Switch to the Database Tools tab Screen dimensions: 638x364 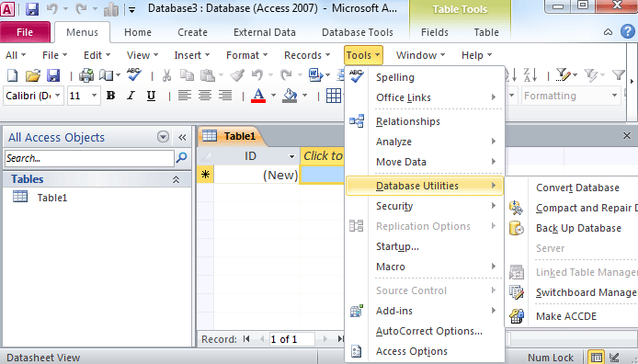tap(358, 32)
